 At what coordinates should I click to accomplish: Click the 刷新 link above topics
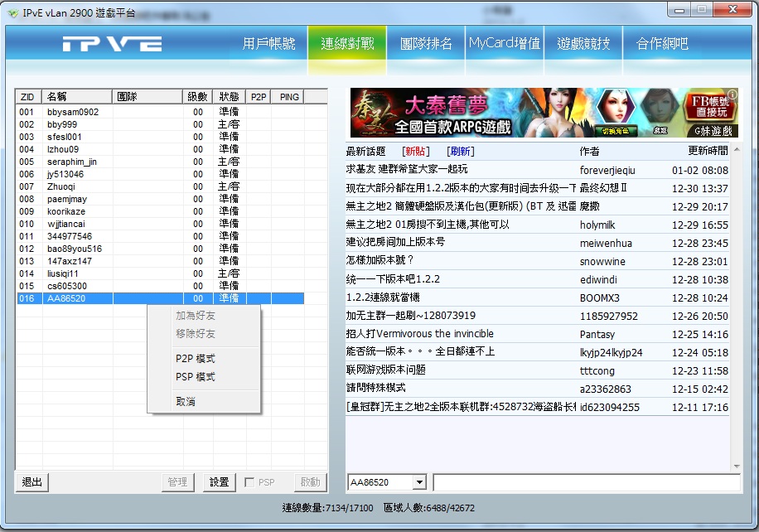461,152
